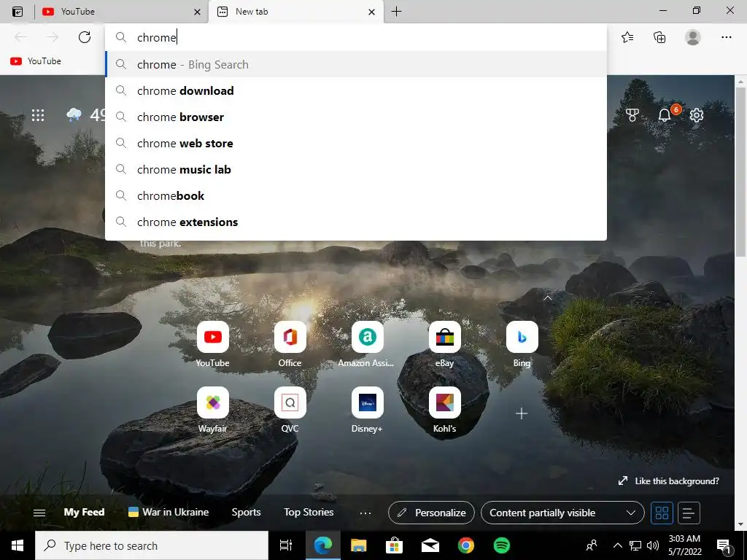This screenshot has height=560, width=747.
Task: Open Google Chrome from the taskbar
Action: click(x=466, y=545)
